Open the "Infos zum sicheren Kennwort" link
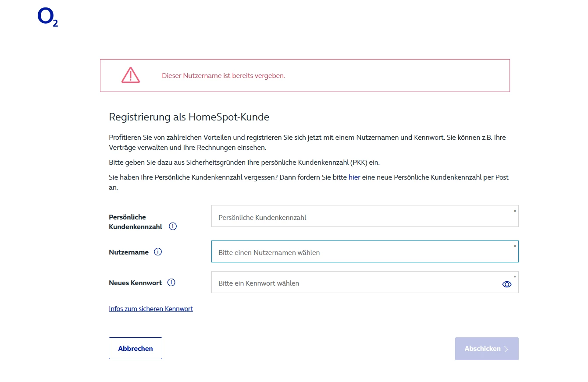 (x=151, y=309)
